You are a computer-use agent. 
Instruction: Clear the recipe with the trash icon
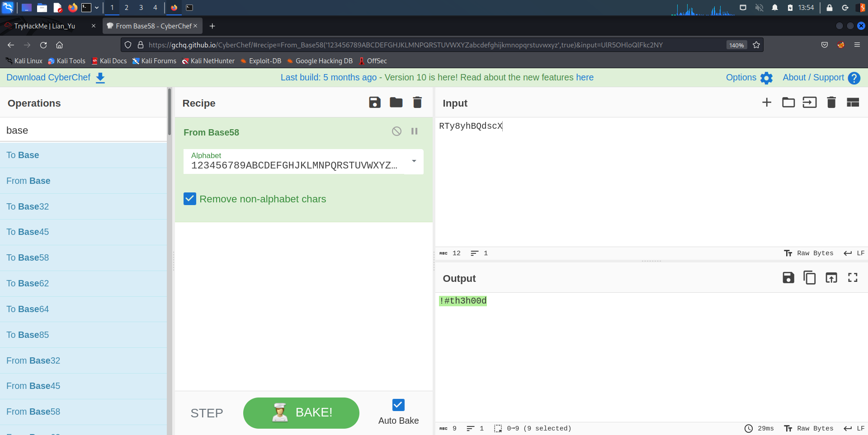click(x=417, y=103)
